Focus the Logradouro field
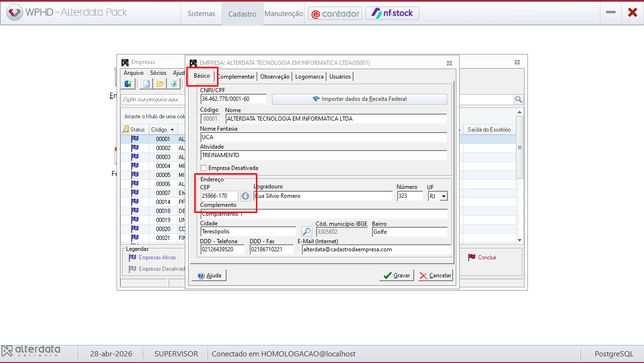644x363 pixels. pyautogui.click(x=323, y=196)
